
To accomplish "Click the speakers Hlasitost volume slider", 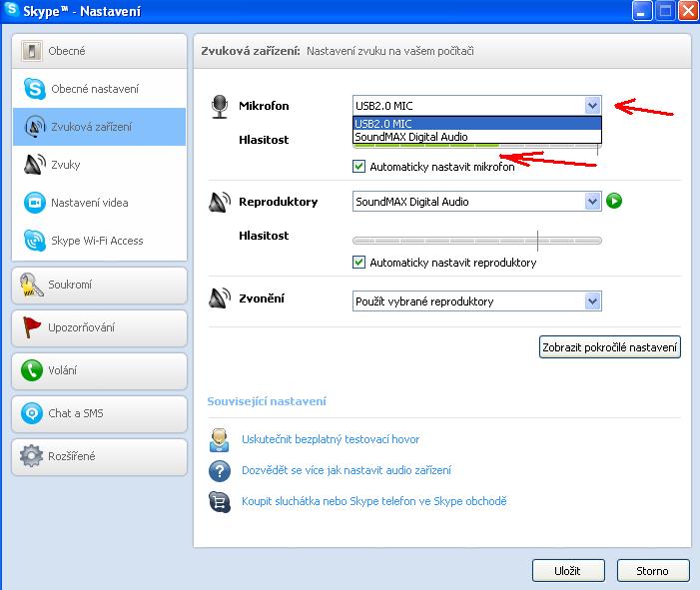I will 476,241.
